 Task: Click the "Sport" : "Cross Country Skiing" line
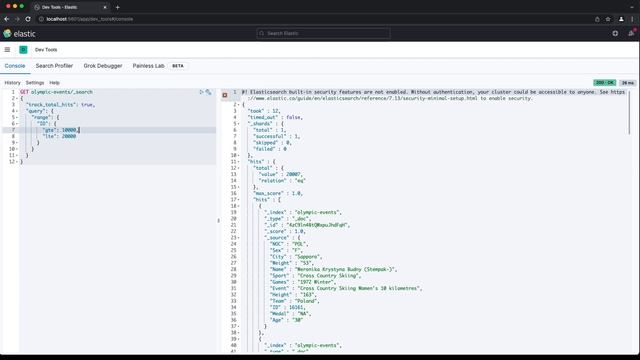coord(315,276)
